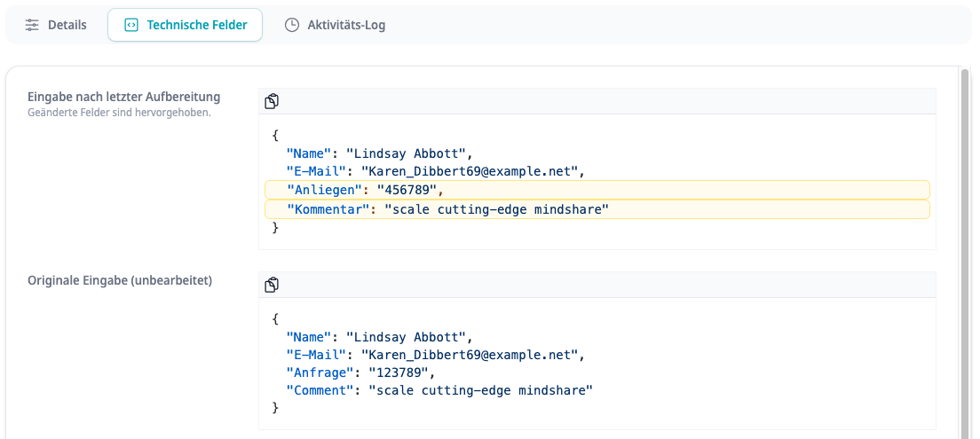Click the E-Mail line in processed JSON
This screenshot has height=439, width=980.
[435, 171]
